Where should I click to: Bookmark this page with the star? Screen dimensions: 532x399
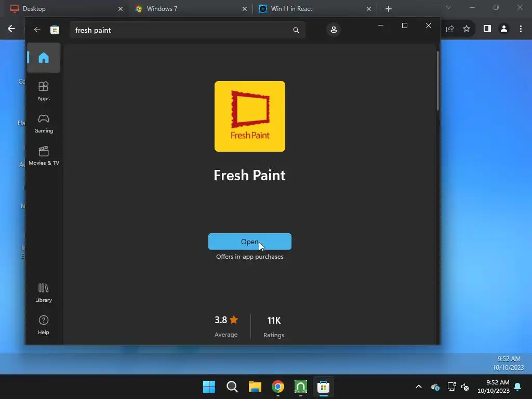[x=467, y=29]
